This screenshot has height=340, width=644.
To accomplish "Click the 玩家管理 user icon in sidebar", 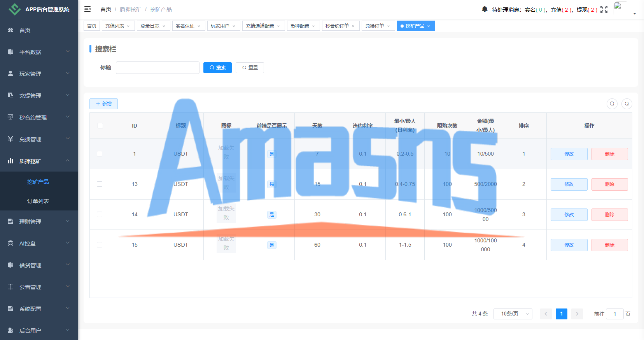I will [10, 74].
